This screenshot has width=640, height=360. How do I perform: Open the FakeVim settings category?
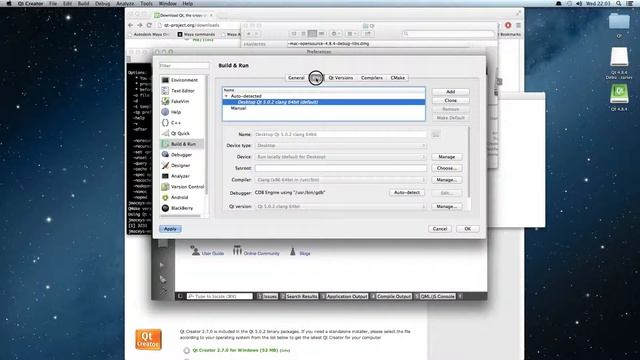(183, 101)
